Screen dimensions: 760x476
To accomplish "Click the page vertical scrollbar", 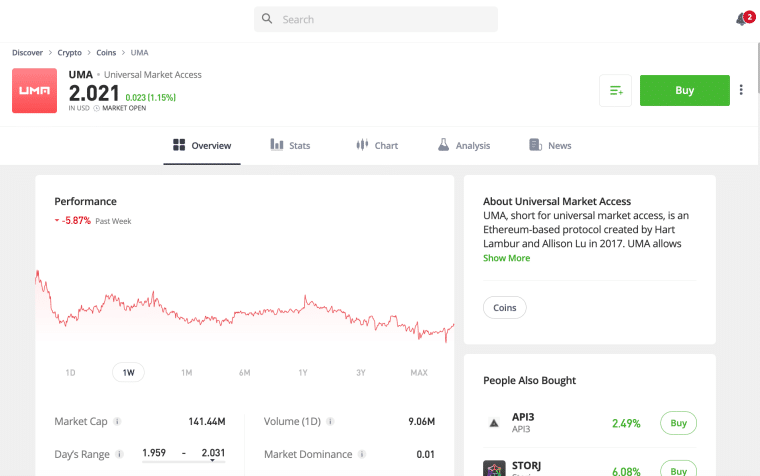I will (x=758, y=68).
